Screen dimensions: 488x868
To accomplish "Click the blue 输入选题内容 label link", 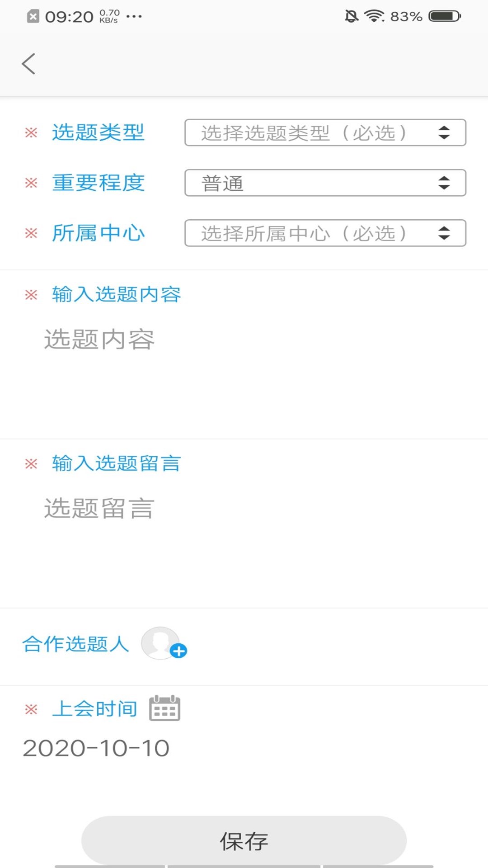I will point(117,294).
